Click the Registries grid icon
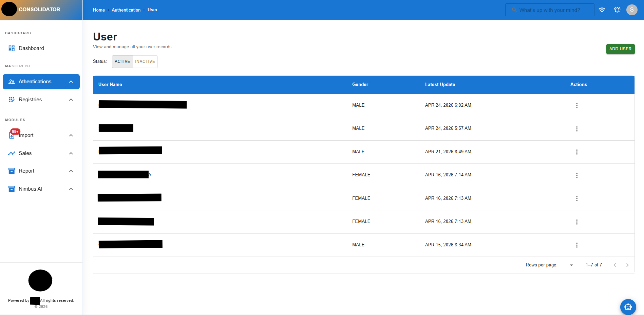 tap(12, 99)
